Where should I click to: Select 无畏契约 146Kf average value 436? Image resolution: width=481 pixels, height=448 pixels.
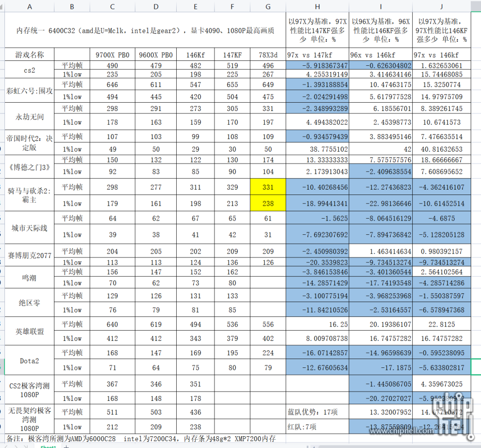(195, 412)
